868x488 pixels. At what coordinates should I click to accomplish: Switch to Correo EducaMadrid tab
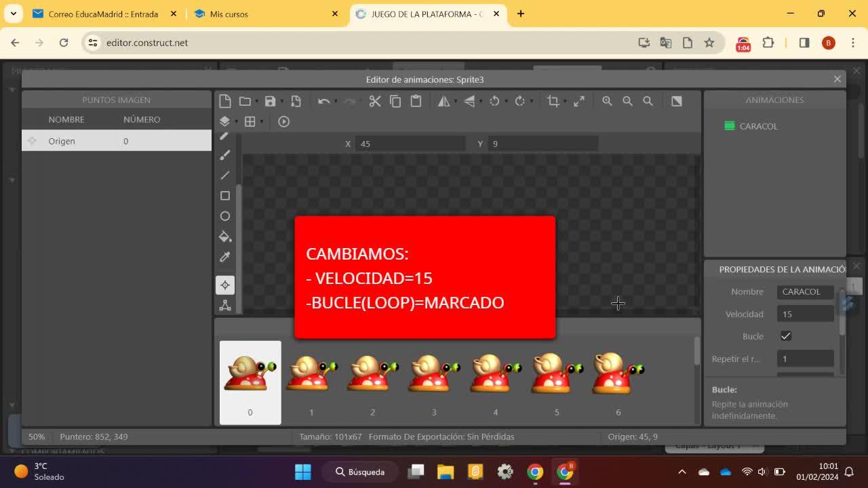[x=103, y=14]
